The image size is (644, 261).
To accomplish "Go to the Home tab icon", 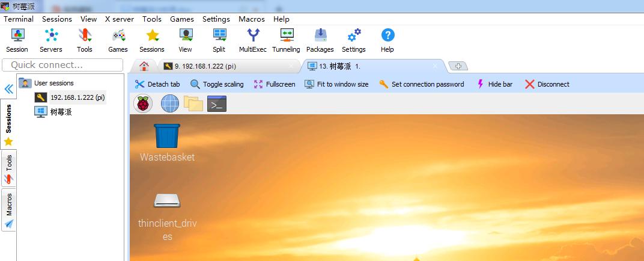I will tap(144, 66).
